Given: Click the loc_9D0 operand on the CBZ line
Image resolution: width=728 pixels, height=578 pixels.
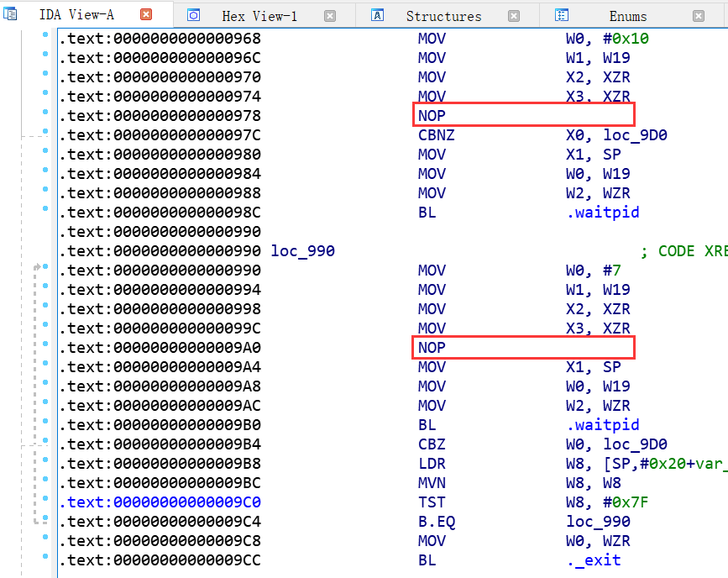Looking at the screenshot, I should point(635,444).
